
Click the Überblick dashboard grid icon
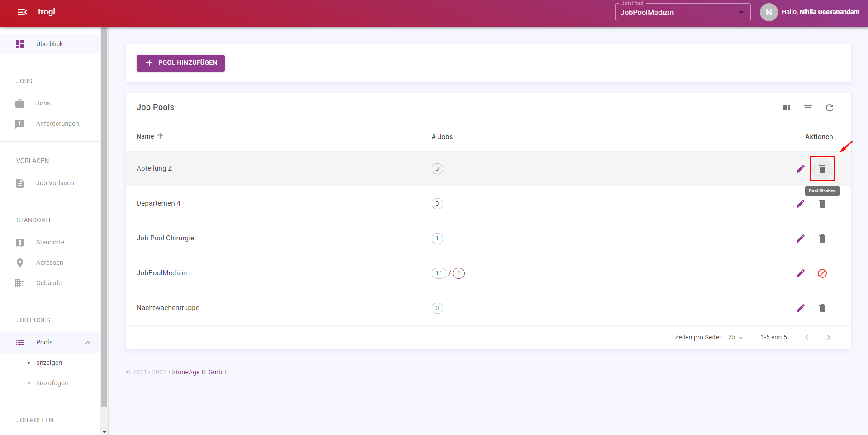pyautogui.click(x=20, y=44)
